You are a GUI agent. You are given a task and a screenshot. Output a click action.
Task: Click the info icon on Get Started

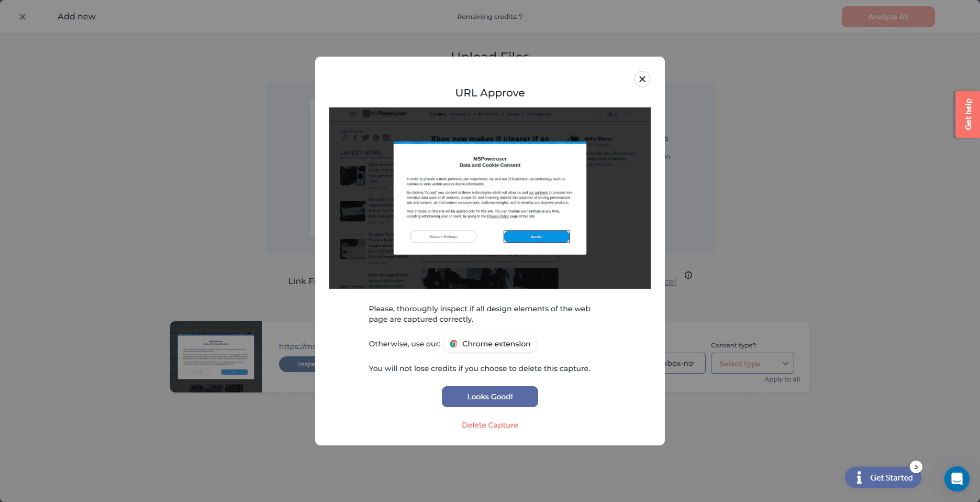pyautogui.click(x=859, y=477)
